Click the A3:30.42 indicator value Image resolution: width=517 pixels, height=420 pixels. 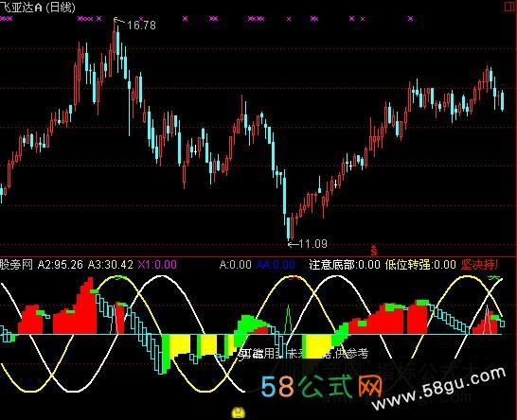(x=111, y=265)
